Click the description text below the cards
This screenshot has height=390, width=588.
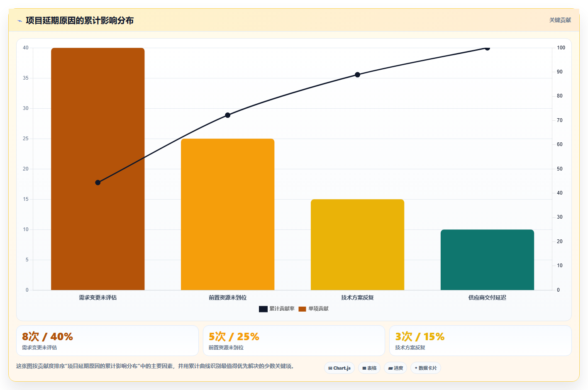coord(155,366)
